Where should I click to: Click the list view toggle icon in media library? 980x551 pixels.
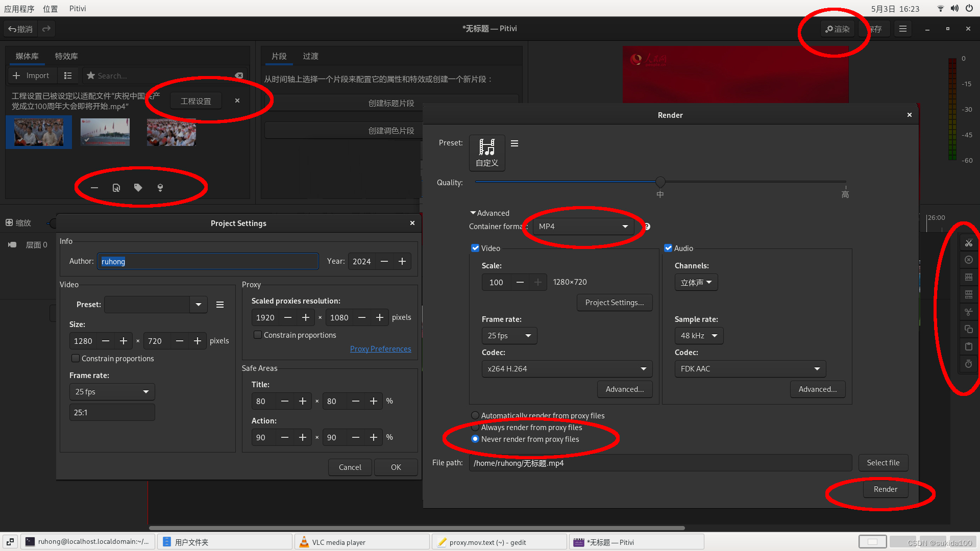point(67,74)
